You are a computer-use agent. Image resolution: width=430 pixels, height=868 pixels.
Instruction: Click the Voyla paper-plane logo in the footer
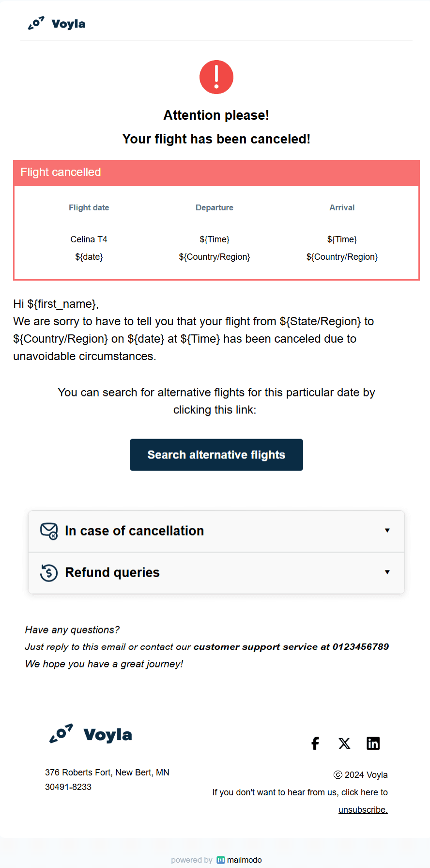point(61,734)
